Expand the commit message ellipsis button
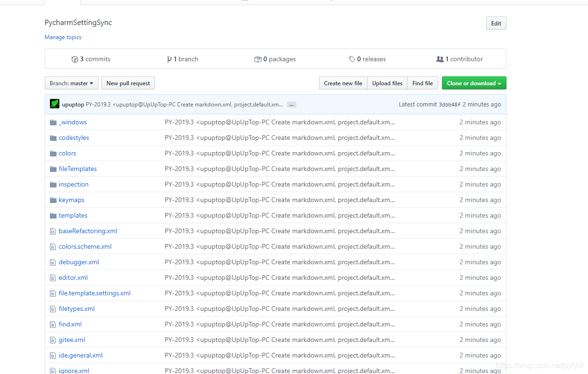This screenshot has width=588, height=374. coord(292,105)
